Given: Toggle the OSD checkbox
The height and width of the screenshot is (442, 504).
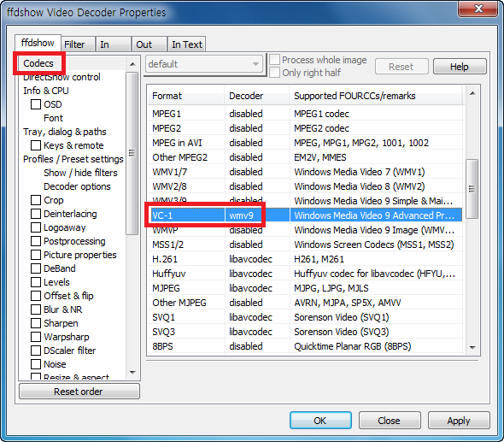Looking at the screenshot, I should [x=36, y=104].
